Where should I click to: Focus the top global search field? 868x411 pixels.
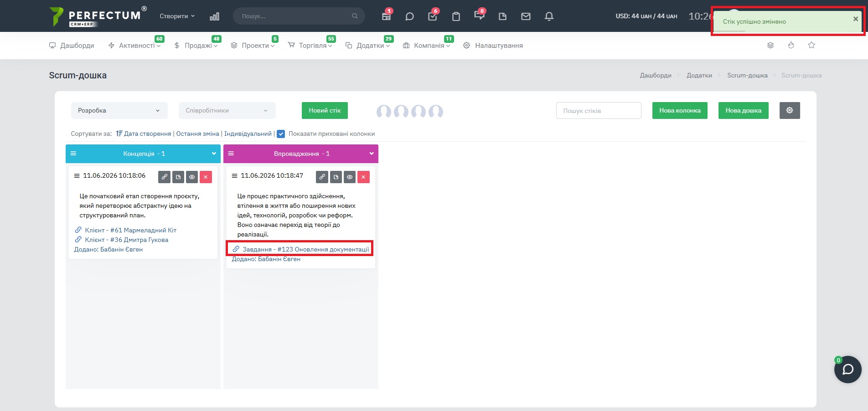click(299, 16)
